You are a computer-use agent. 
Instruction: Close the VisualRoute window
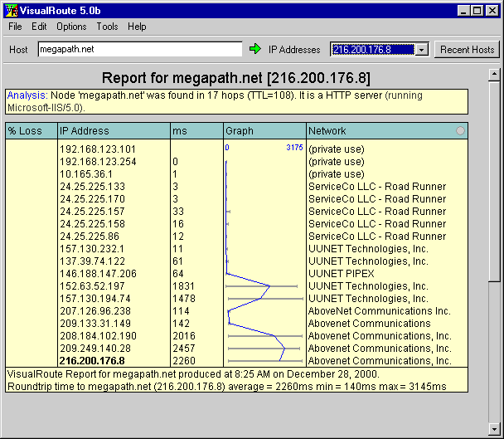tap(492, 11)
